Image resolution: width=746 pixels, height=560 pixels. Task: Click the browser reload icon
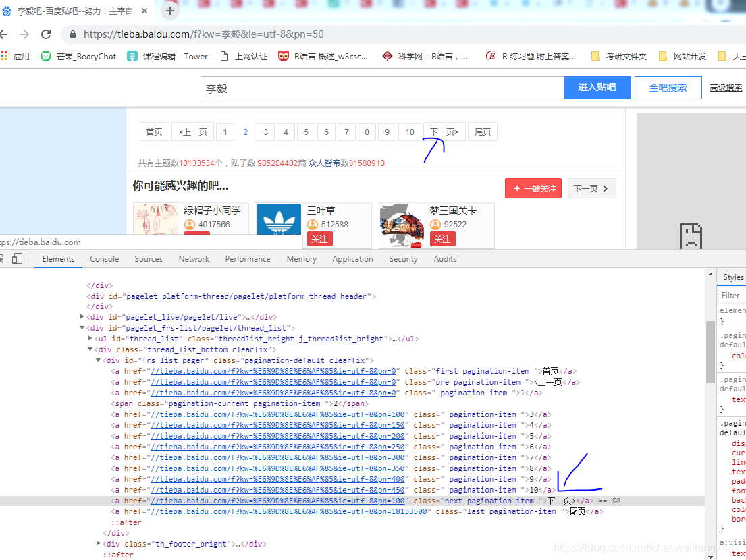coord(46,34)
